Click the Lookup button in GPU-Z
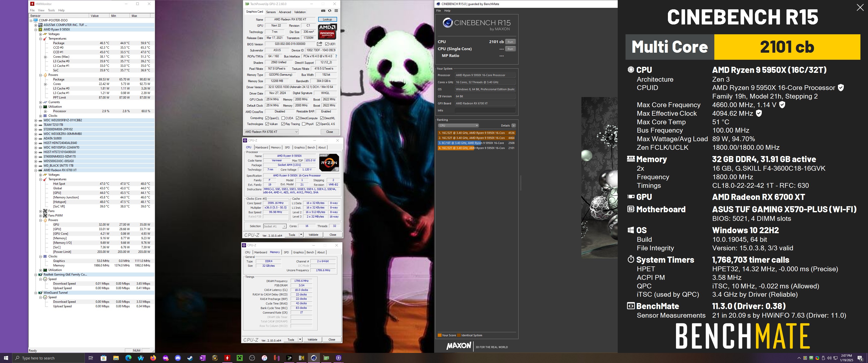The image size is (868, 363). coord(327,19)
